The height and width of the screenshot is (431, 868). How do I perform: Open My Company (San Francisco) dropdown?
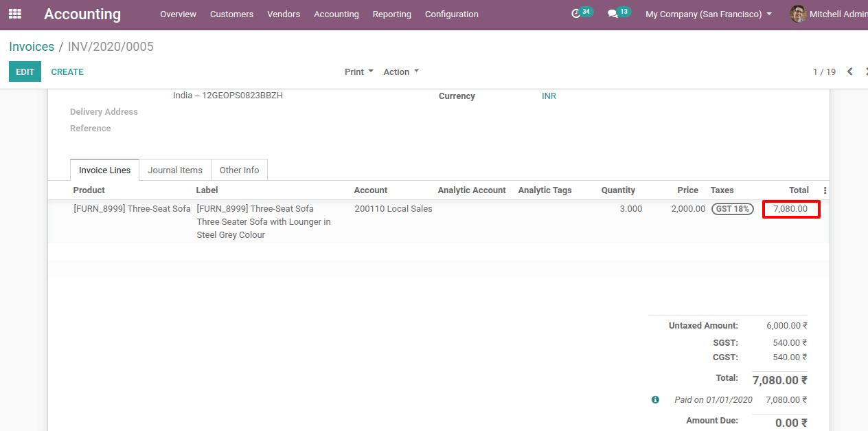709,14
